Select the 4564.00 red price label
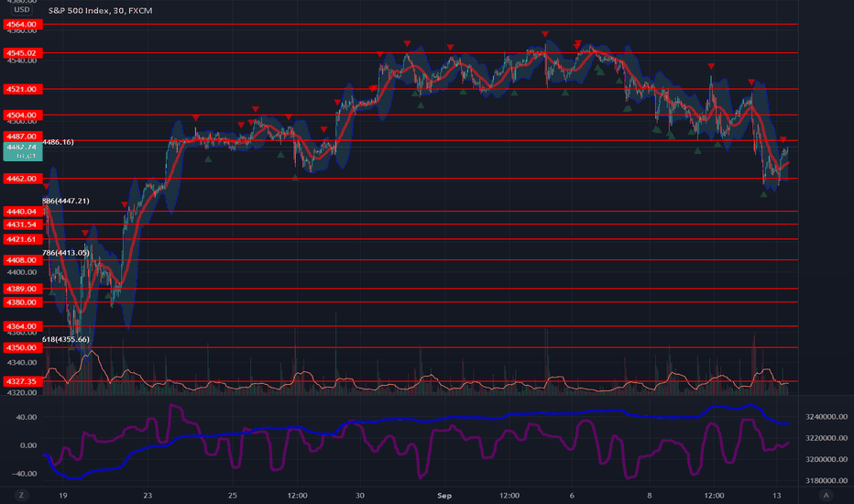Image resolution: width=854 pixels, height=504 pixels. click(23, 24)
